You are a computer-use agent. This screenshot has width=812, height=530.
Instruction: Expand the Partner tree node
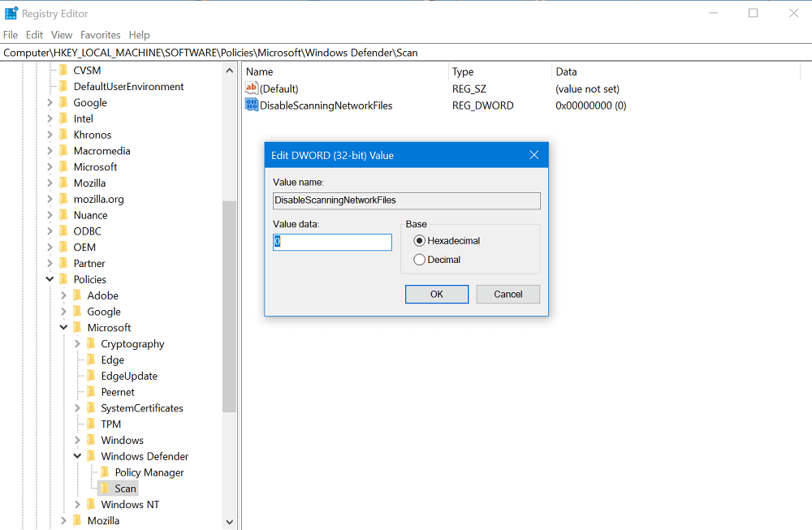click(x=50, y=263)
